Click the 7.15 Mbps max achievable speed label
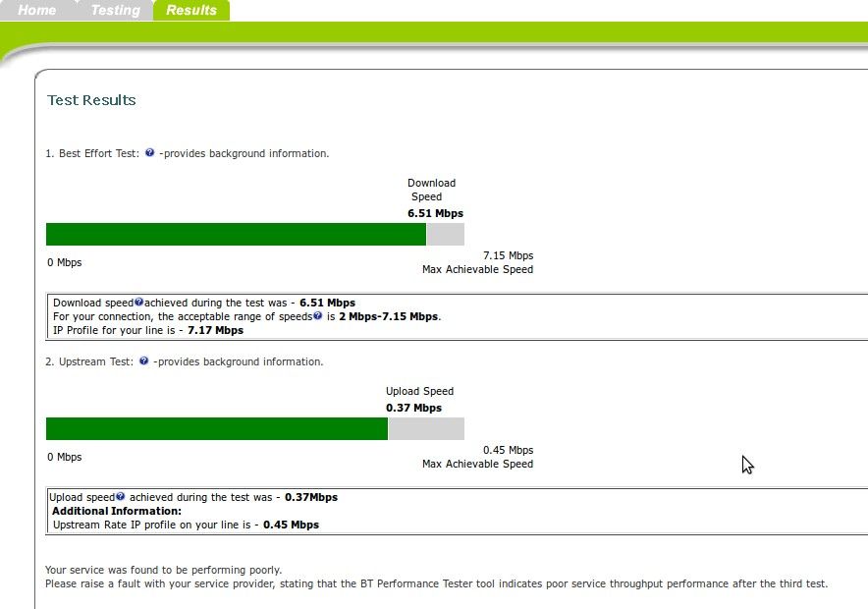This screenshot has height=609, width=868. tap(508, 255)
